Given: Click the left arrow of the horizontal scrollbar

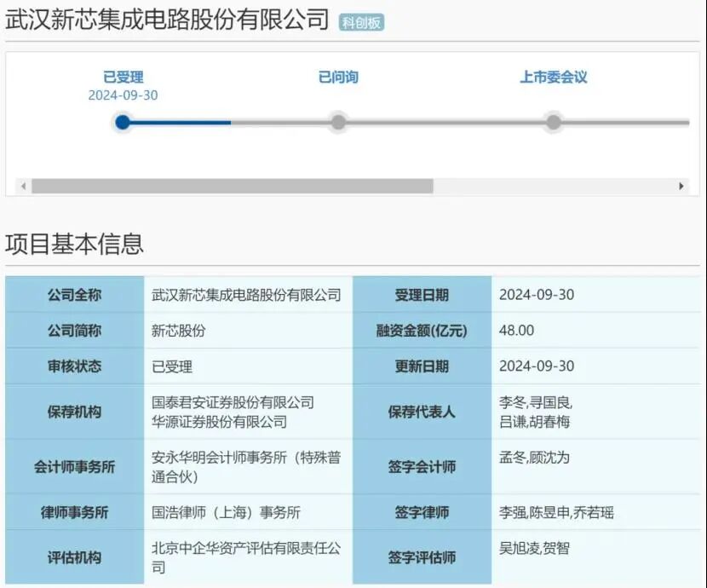Looking at the screenshot, I should [24, 187].
